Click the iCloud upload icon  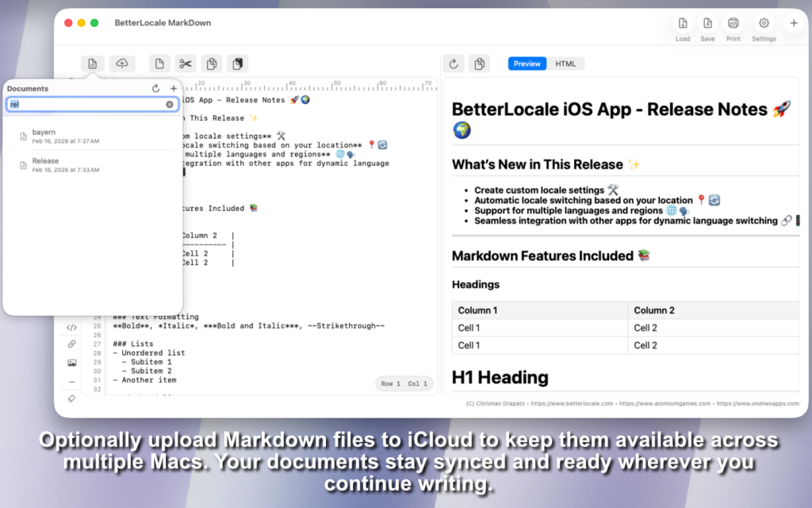click(x=122, y=63)
